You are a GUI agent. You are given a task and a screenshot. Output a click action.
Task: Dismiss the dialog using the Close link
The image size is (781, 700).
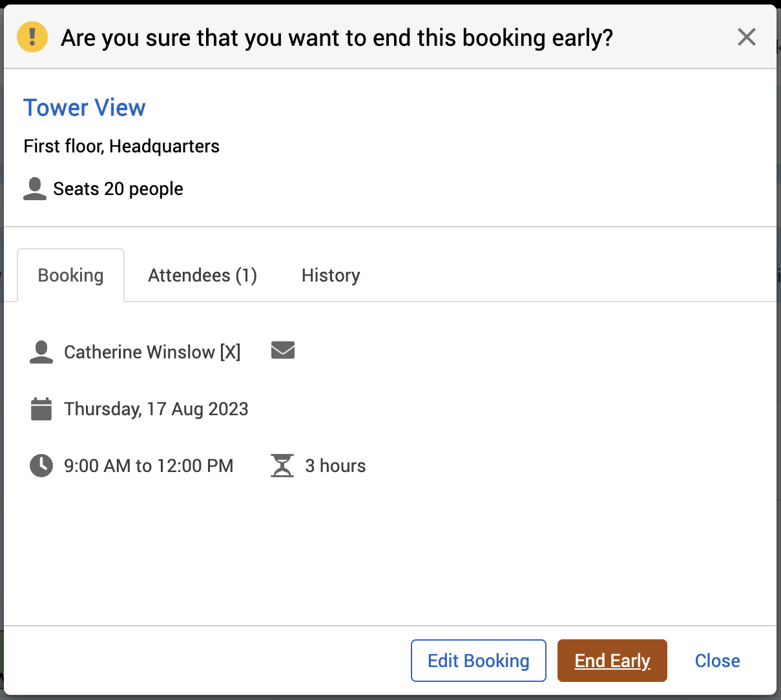(717, 661)
